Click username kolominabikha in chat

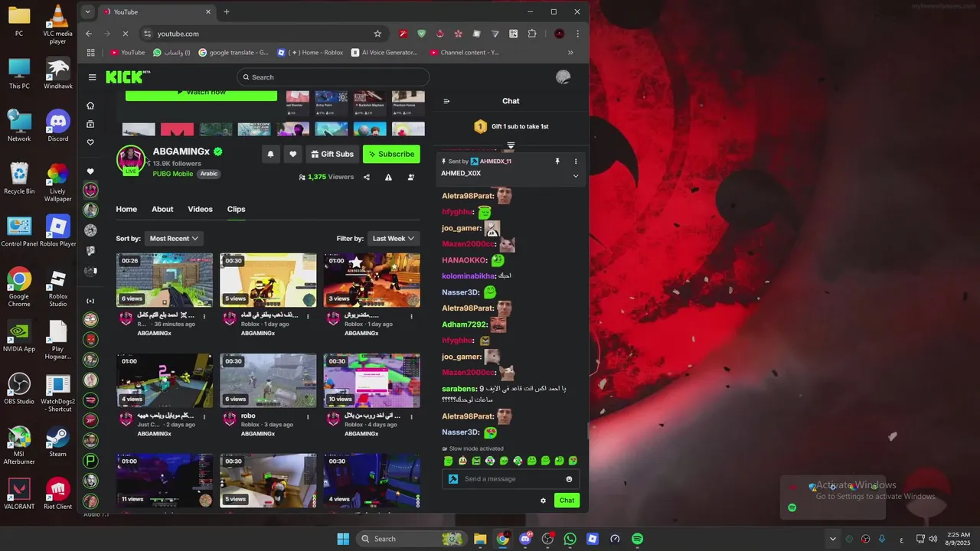pos(469,275)
